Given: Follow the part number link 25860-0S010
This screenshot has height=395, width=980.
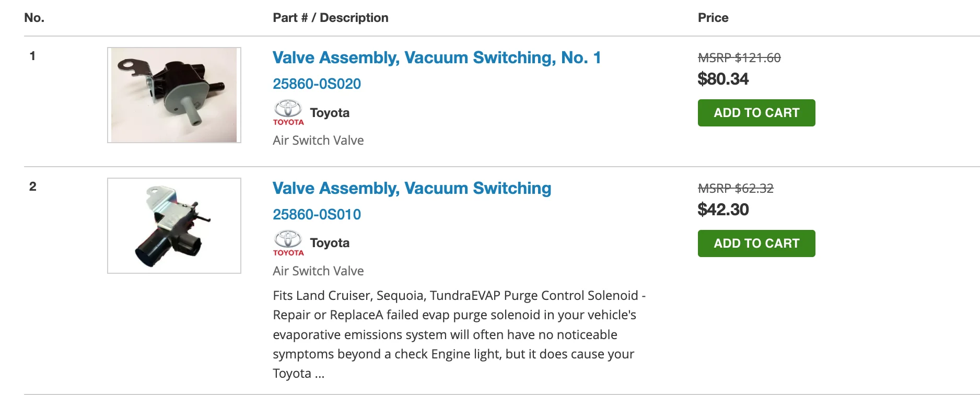Looking at the screenshot, I should point(317,214).
